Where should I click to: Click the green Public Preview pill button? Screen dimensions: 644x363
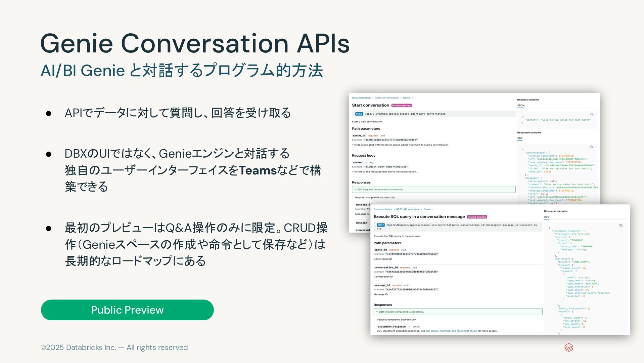click(127, 310)
